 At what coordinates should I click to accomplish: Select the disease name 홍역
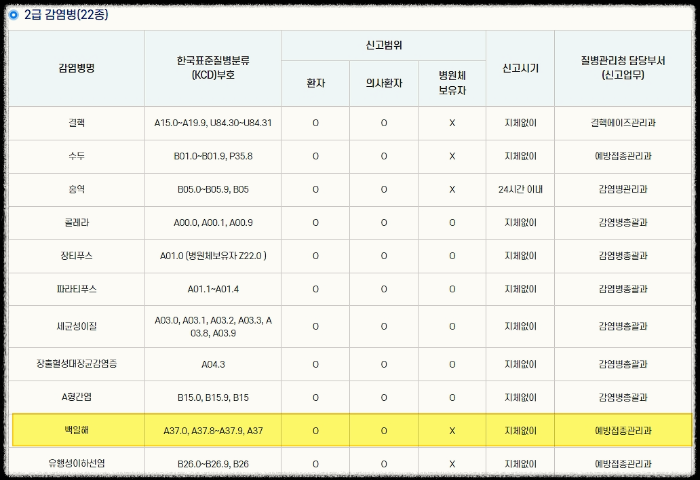tap(76, 189)
